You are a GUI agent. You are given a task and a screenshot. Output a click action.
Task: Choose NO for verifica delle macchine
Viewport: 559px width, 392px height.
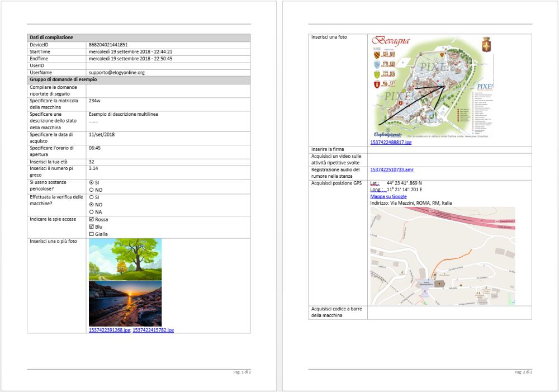tap(91, 205)
